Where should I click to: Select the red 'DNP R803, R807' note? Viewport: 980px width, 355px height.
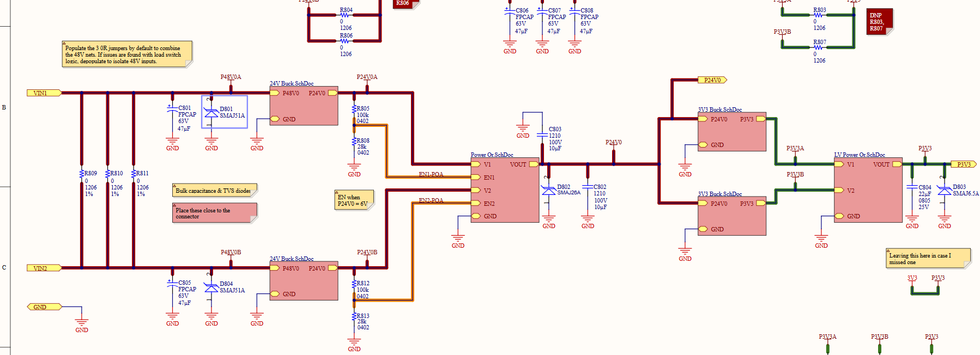(880, 22)
